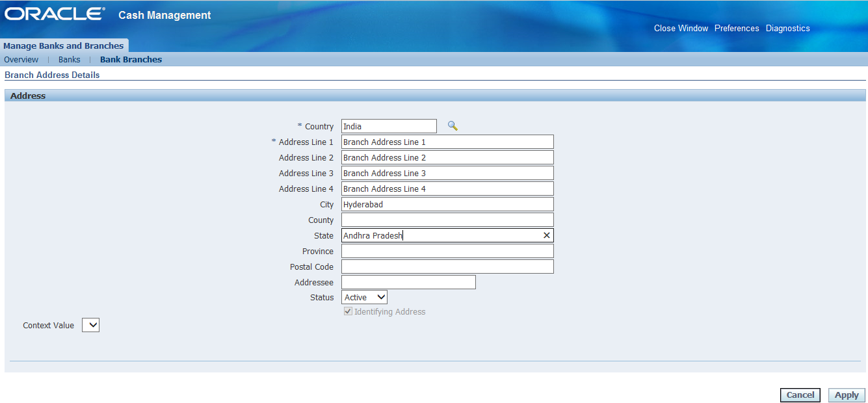Click the Oracle logo
Screen dimensions: 868x403
(x=55, y=14)
